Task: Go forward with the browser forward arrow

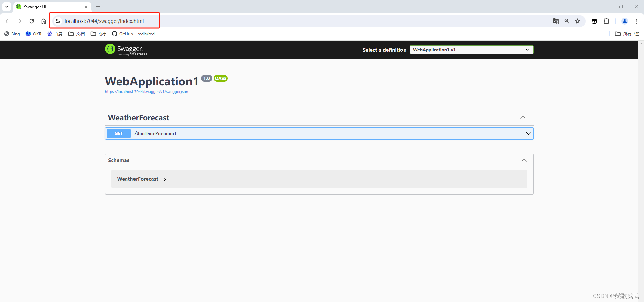Action: [x=19, y=21]
